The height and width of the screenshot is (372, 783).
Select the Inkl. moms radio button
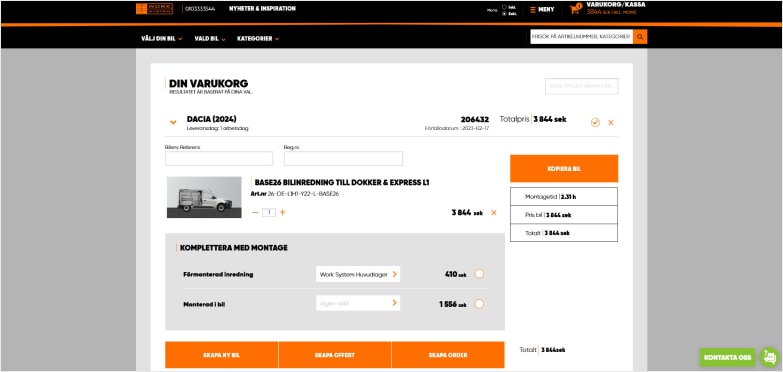tap(504, 7)
